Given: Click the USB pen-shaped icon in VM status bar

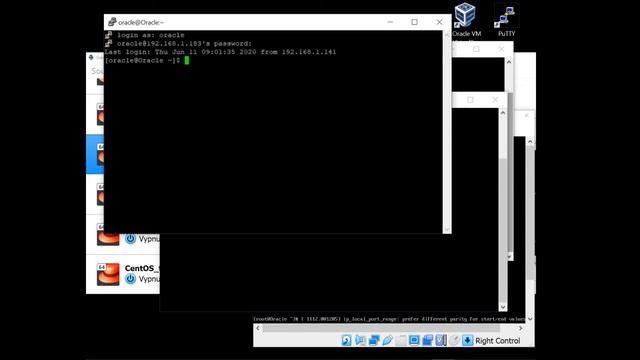Looking at the screenshot, I should point(387,340).
